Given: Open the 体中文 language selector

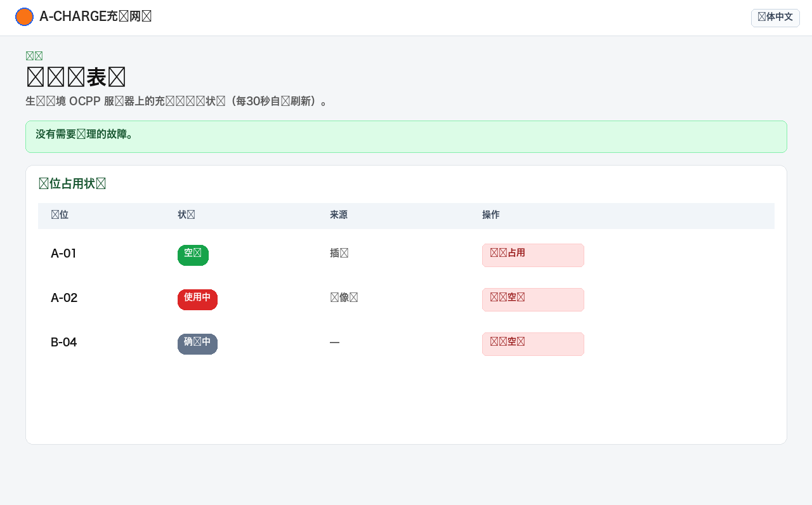Looking at the screenshot, I should (775, 18).
